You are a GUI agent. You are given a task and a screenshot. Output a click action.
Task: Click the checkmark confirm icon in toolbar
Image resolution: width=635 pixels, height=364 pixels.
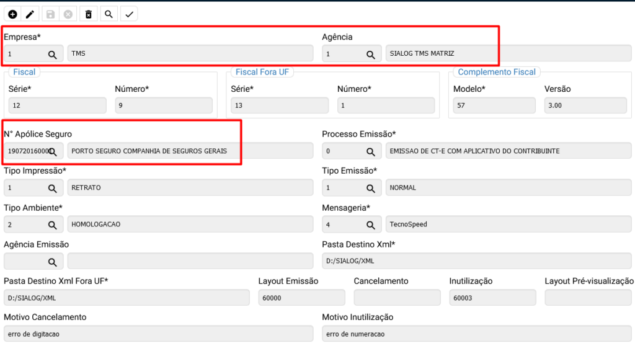(x=129, y=14)
